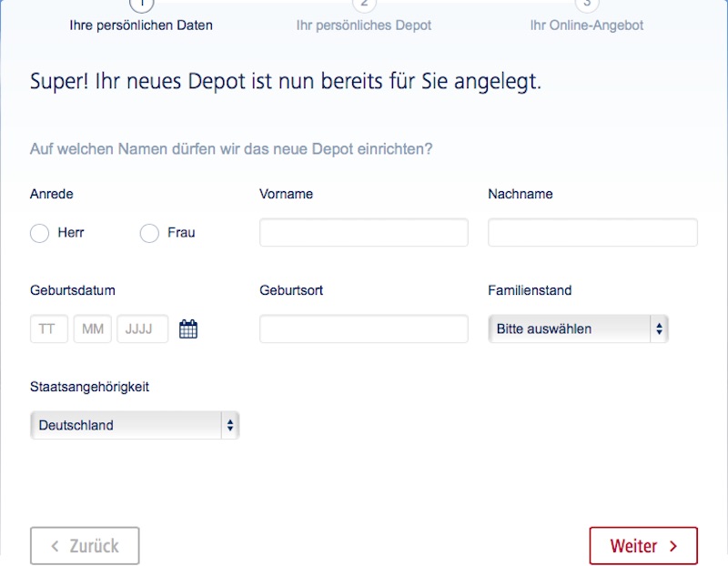The image size is (728, 566).
Task: Click the Weiter button
Action: click(x=643, y=546)
